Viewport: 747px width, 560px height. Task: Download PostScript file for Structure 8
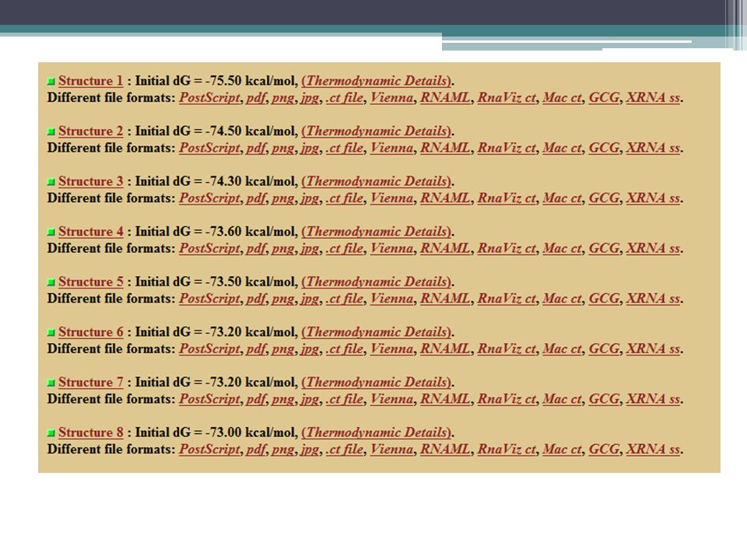click(209, 449)
